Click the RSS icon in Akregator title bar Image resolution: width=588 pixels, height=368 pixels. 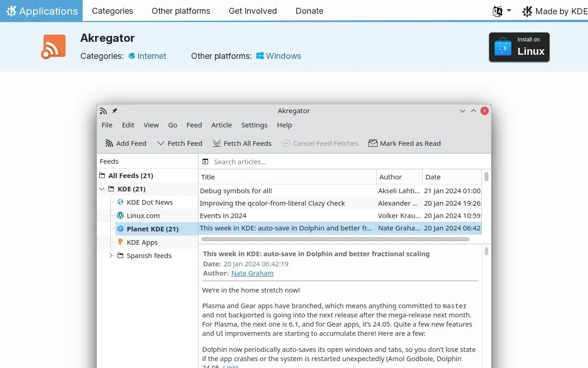pyautogui.click(x=103, y=111)
